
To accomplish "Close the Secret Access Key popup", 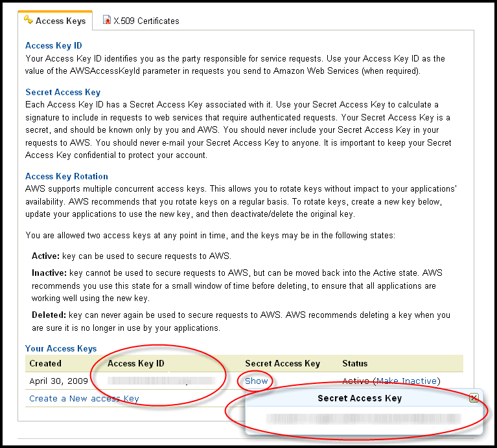I will click(474, 398).
